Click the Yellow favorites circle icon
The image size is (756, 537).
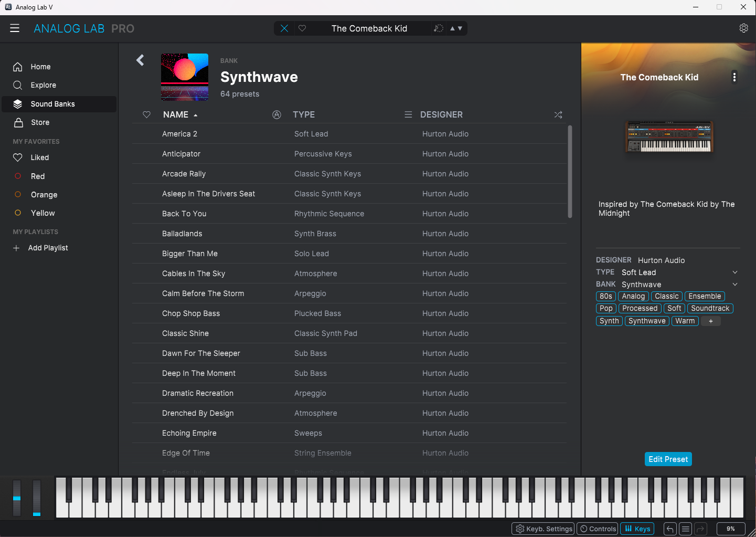(18, 213)
